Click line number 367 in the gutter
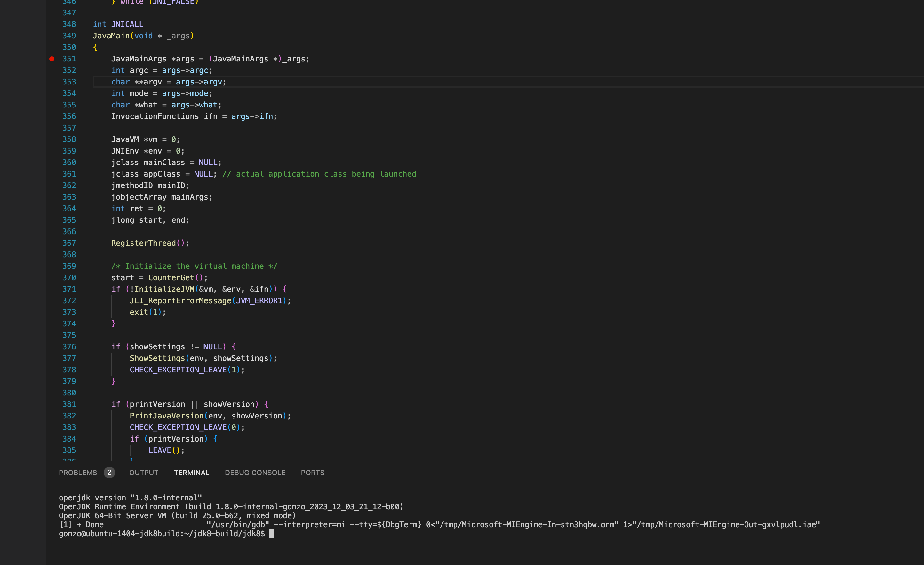 tap(69, 243)
